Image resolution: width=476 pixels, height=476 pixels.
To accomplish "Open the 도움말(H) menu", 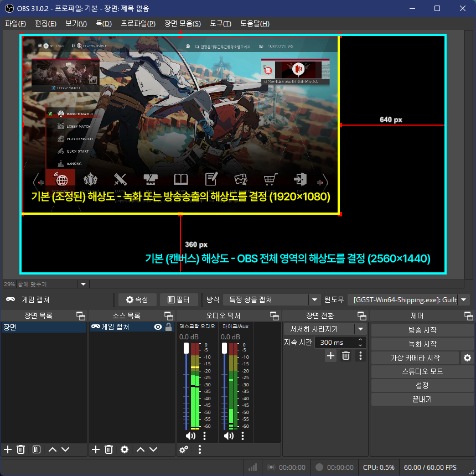I will pyautogui.click(x=255, y=23).
